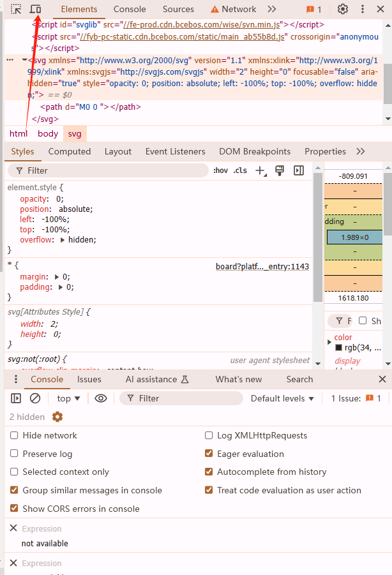Open the Search drawer tab

click(299, 379)
